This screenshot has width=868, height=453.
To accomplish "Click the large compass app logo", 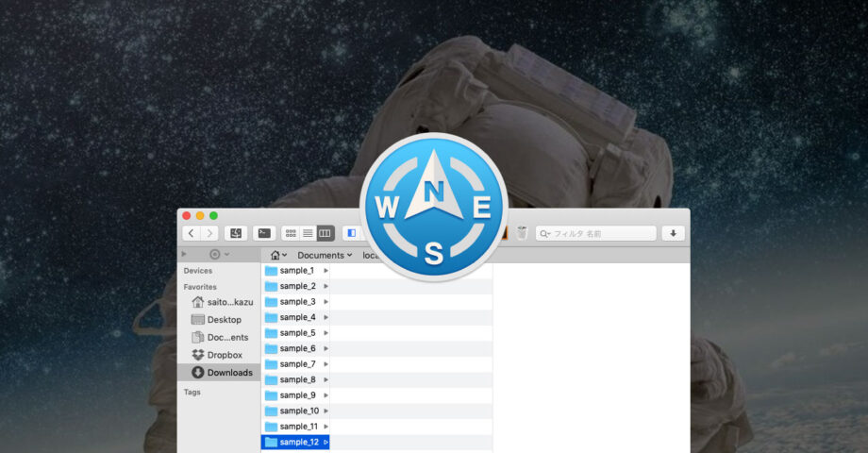I will tap(434, 208).
